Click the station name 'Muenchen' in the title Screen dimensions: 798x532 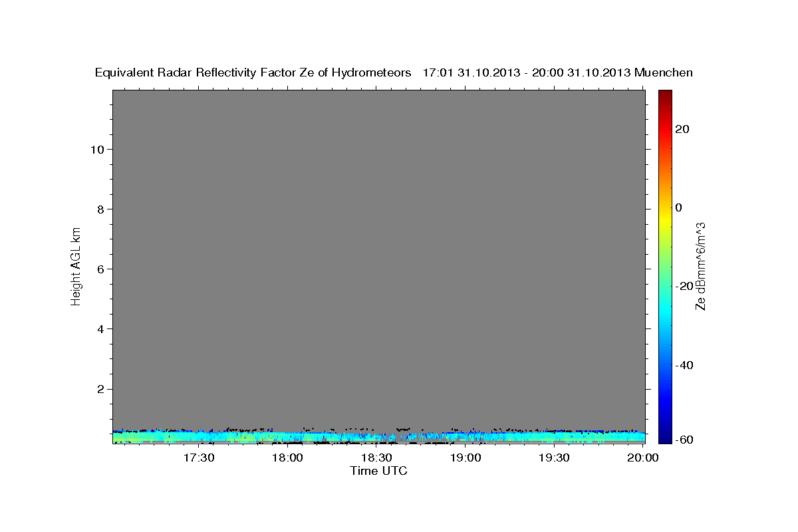click(x=664, y=72)
